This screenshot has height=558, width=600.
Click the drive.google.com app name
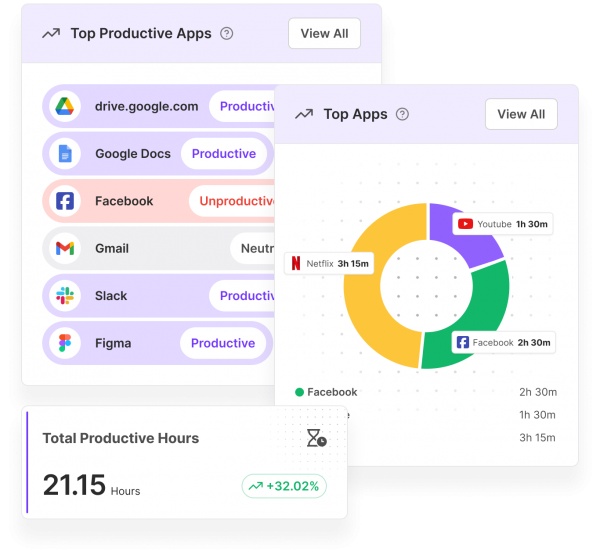coord(147,106)
